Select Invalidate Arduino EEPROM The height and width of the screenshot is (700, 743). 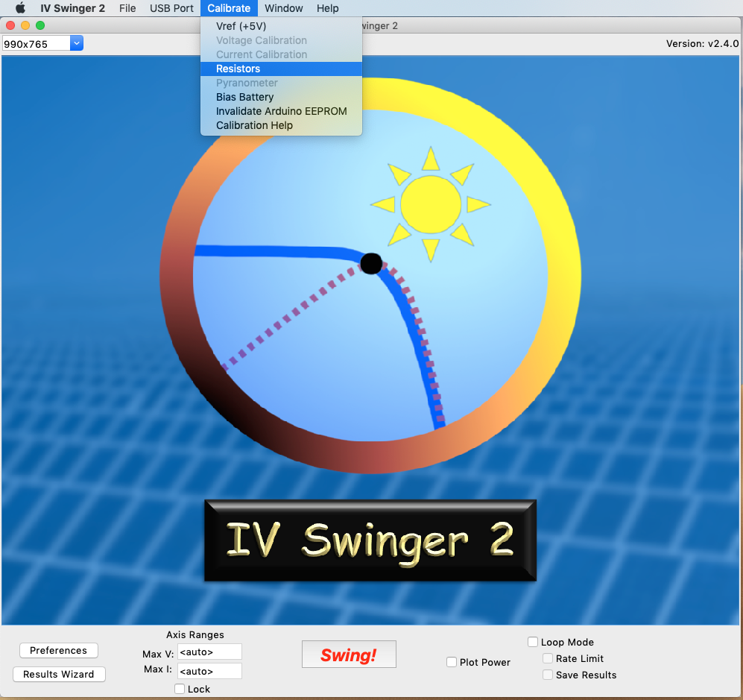tap(282, 111)
